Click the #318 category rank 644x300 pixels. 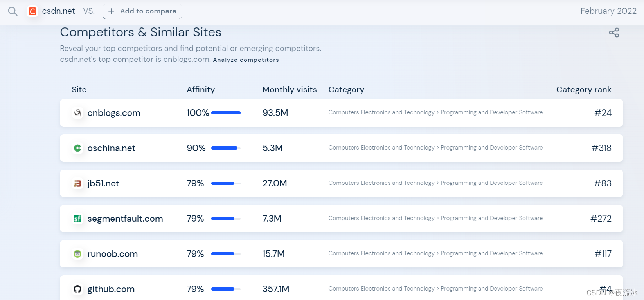601,148
